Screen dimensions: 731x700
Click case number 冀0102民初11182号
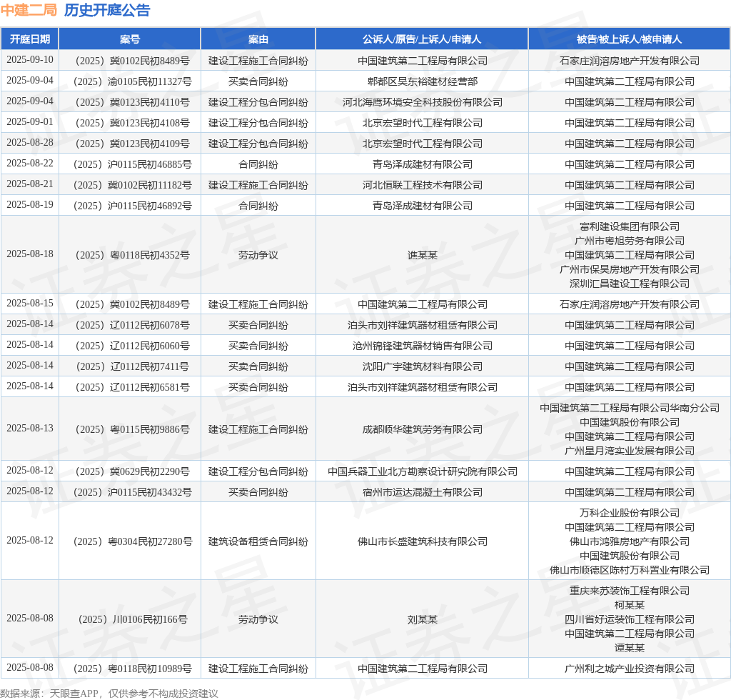point(132,185)
